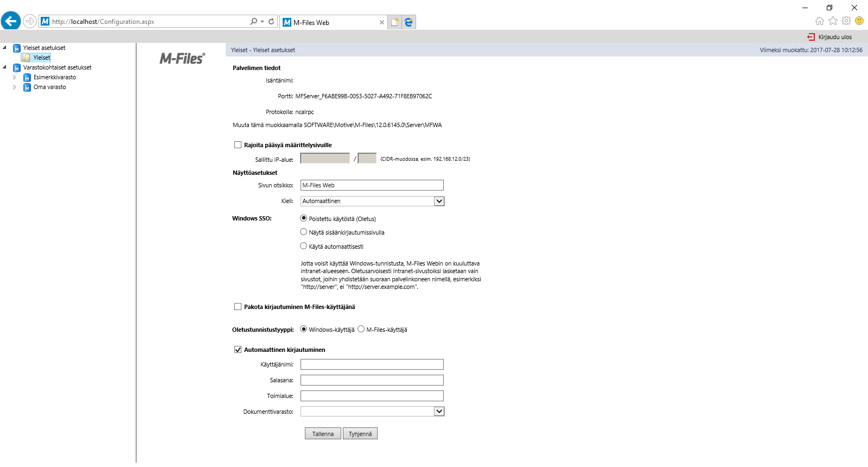Click the Esimerkkivarasto vault icon

pos(27,78)
